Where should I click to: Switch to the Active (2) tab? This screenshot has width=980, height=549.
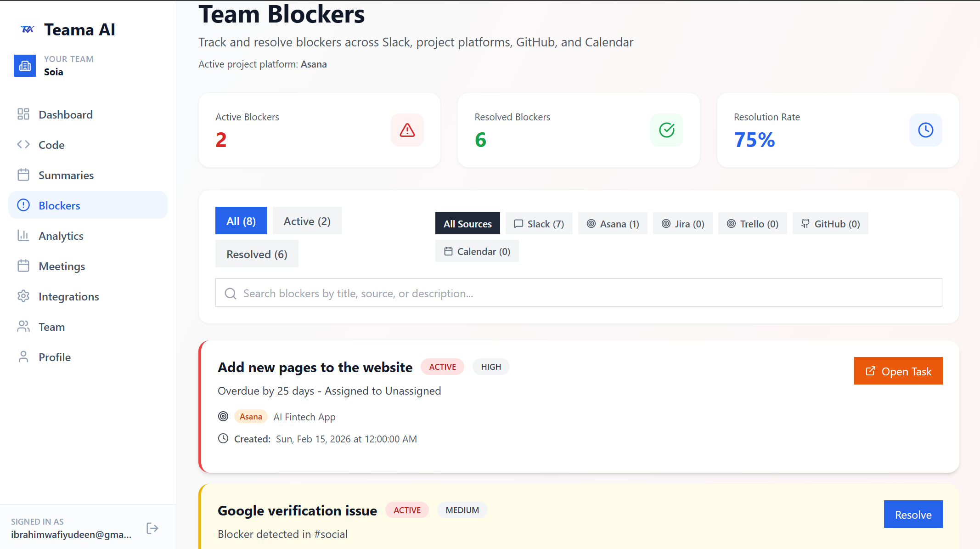(307, 221)
